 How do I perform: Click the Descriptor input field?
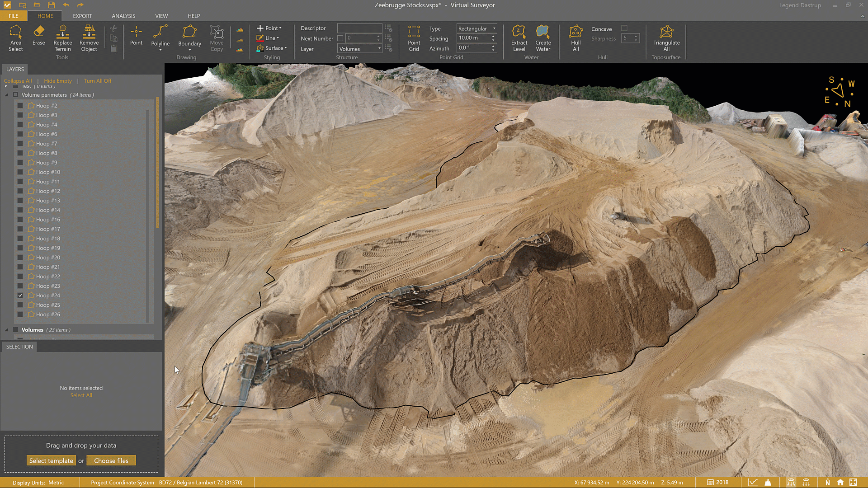pyautogui.click(x=359, y=28)
